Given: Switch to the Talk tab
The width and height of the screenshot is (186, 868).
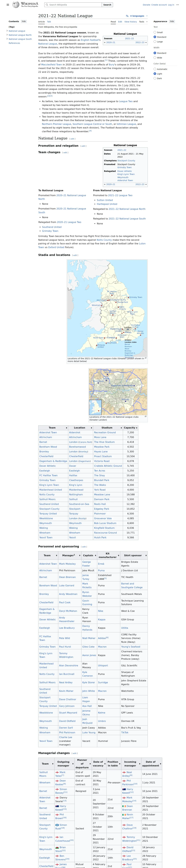Looking at the screenshot, I should 49,22.
